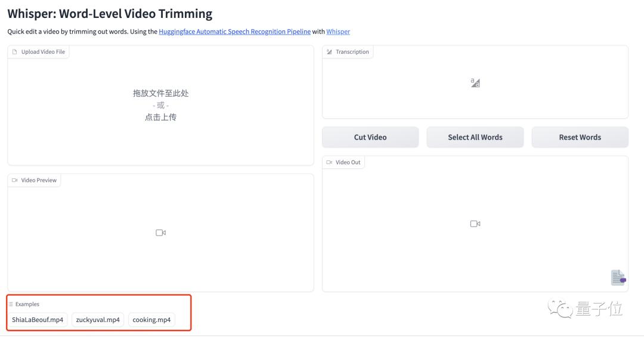Screen dimensions: 644x337
Task: Click the file icon beside Upload Video File
Action: [x=15, y=52]
